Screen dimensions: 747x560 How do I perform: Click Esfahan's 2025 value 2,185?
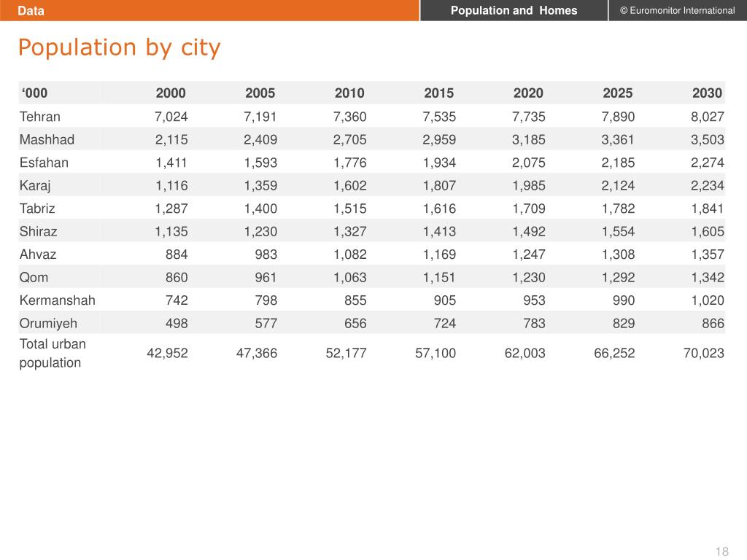tap(618, 163)
